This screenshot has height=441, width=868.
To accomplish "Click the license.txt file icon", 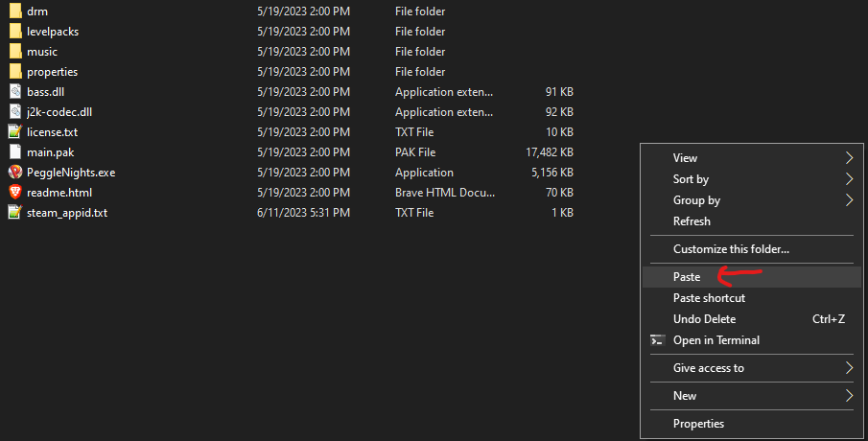I will pos(15,132).
